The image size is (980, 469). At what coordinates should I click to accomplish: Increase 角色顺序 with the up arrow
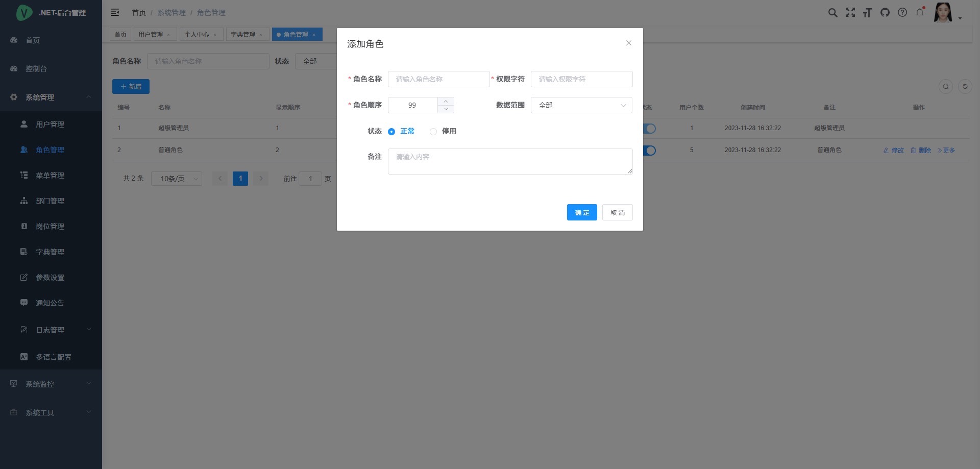pyautogui.click(x=446, y=101)
